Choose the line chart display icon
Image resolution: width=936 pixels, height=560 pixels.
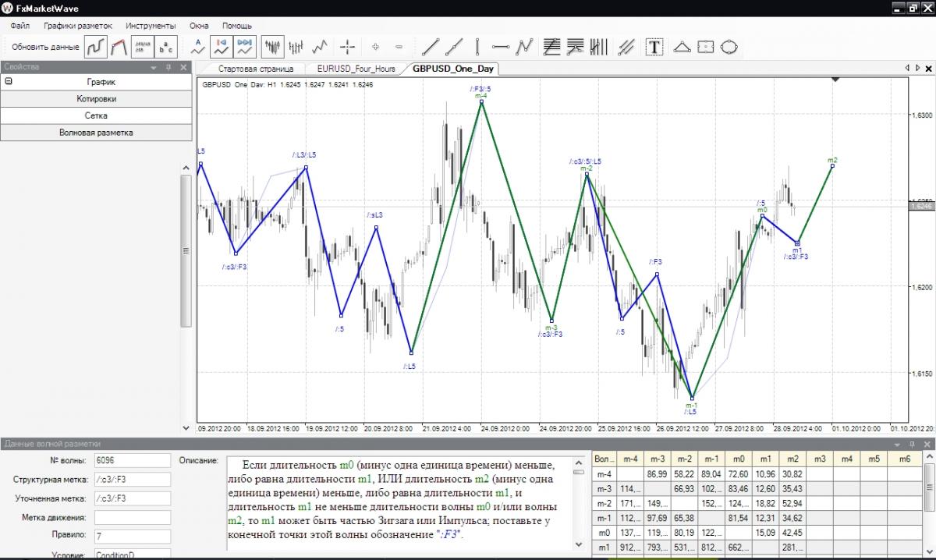coord(319,47)
